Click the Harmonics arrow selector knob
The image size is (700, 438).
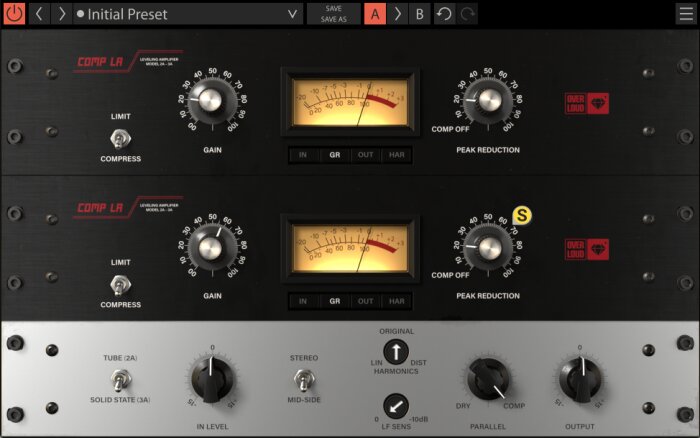click(x=396, y=351)
